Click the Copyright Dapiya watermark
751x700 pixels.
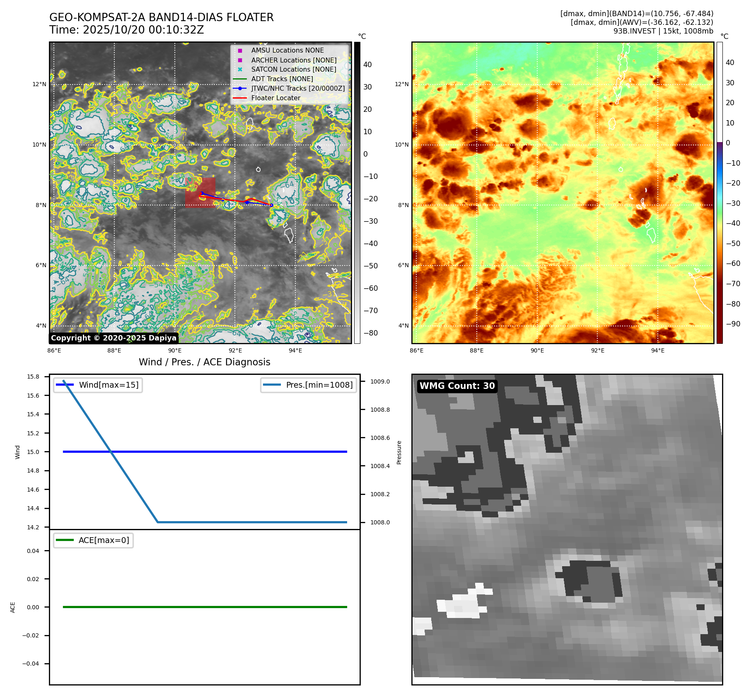pyautogui.click(x=113, y=338)
